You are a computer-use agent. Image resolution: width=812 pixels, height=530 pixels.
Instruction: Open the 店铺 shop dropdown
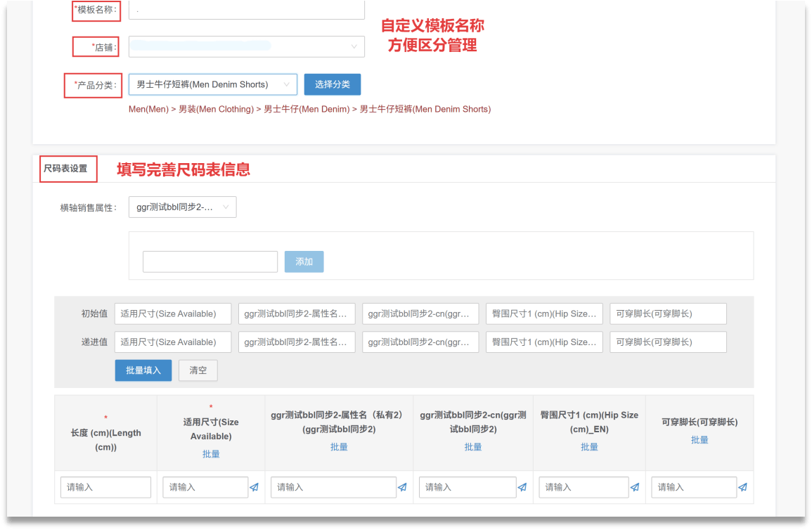[x=246, y=46]
